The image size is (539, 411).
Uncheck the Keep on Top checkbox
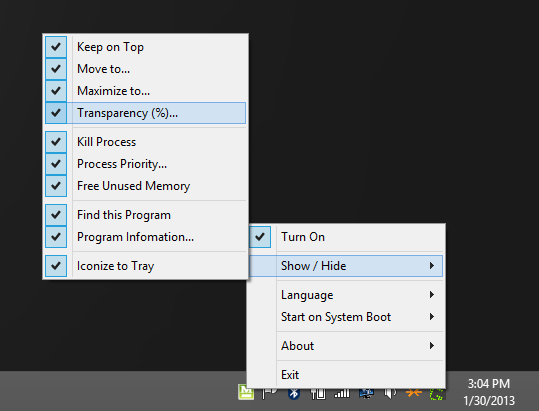coord(56,47)
